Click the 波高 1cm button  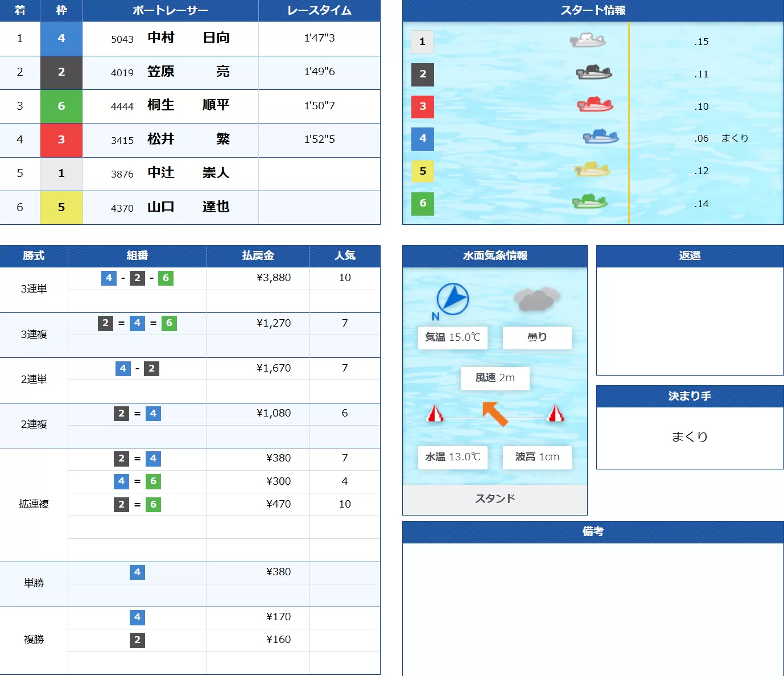point(537,457)
